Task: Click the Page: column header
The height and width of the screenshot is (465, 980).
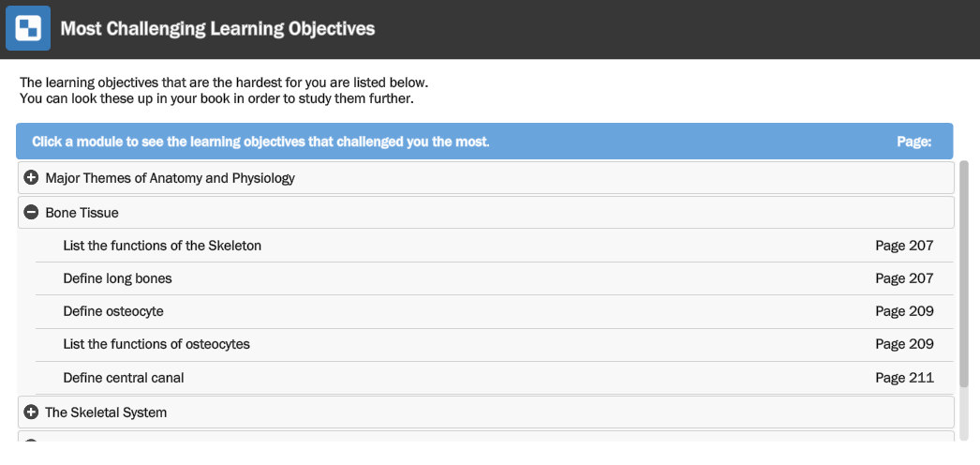Action: [x=914, y=142]
